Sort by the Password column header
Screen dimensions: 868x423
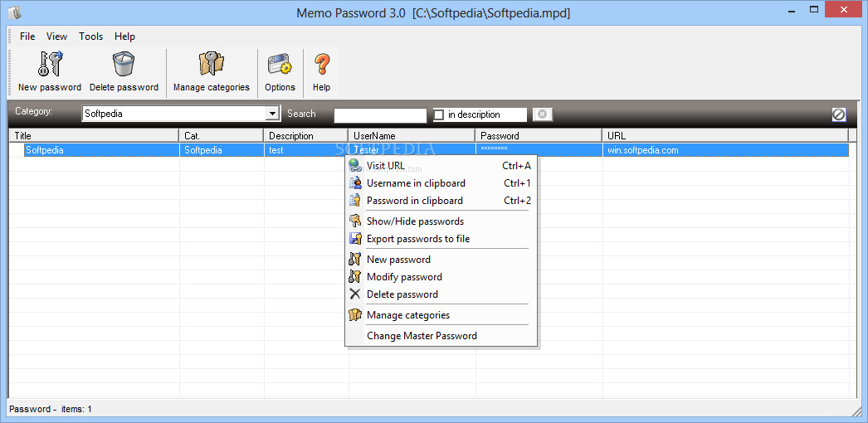(x=539, y=135)
